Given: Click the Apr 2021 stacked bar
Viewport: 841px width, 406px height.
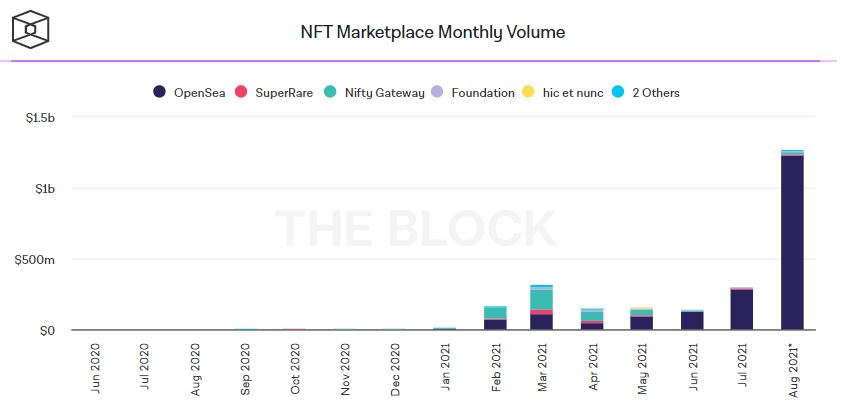Looking at the screenshot, I should click(x=592, y=319).
